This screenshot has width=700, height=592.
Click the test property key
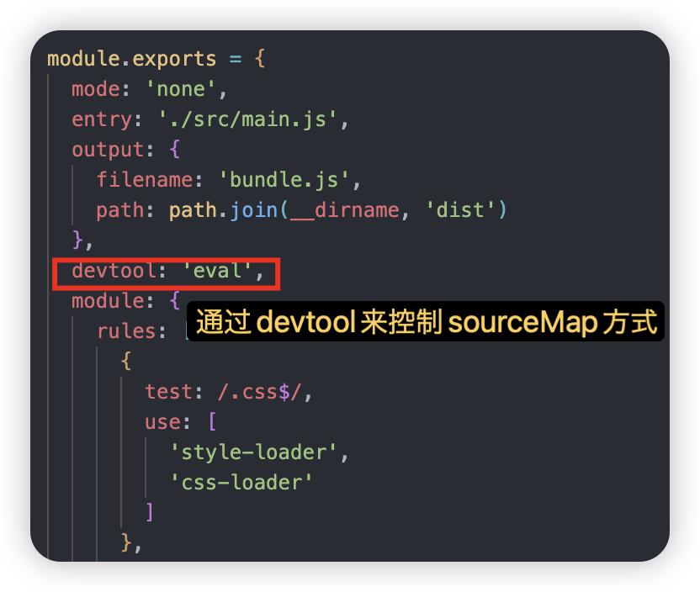(x=168, y=392)
